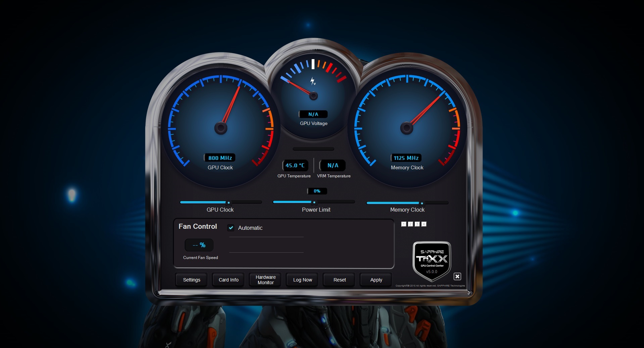Adjust the GPU Clock slider handle
The image size is (644, 348).
[x=229, y=202]
